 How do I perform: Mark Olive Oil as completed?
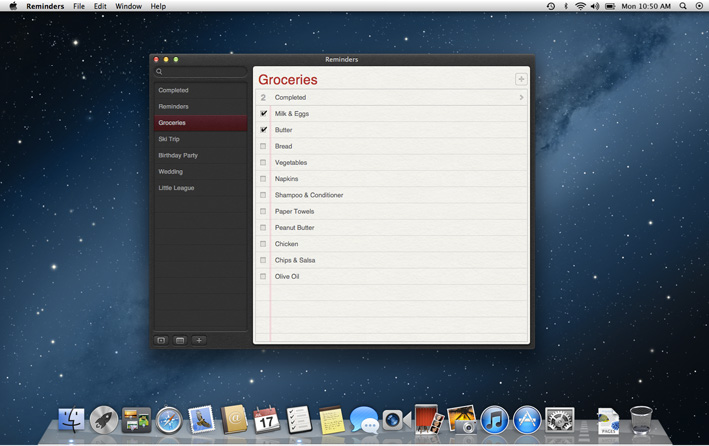pos(264,276)
